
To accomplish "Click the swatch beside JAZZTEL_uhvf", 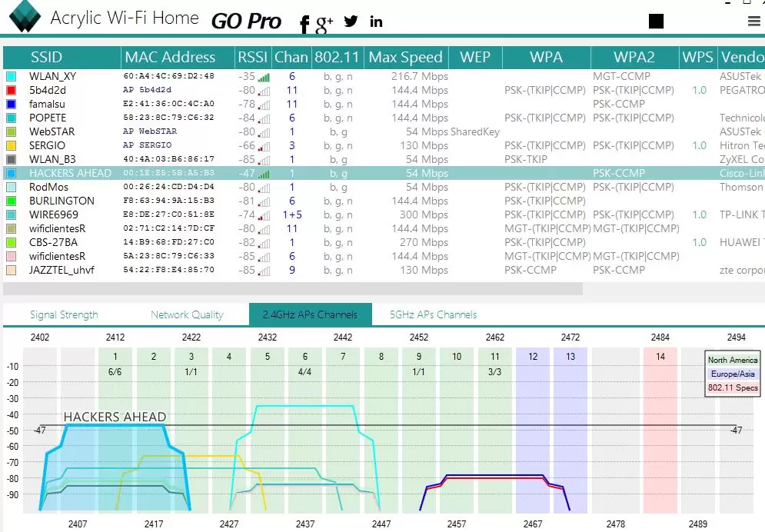I will tap(12, 270).
